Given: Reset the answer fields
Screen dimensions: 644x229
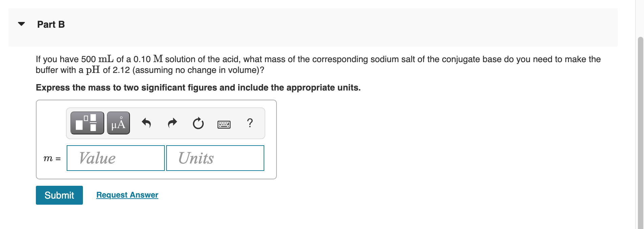Looking at the screenshot, I should 198,123.
